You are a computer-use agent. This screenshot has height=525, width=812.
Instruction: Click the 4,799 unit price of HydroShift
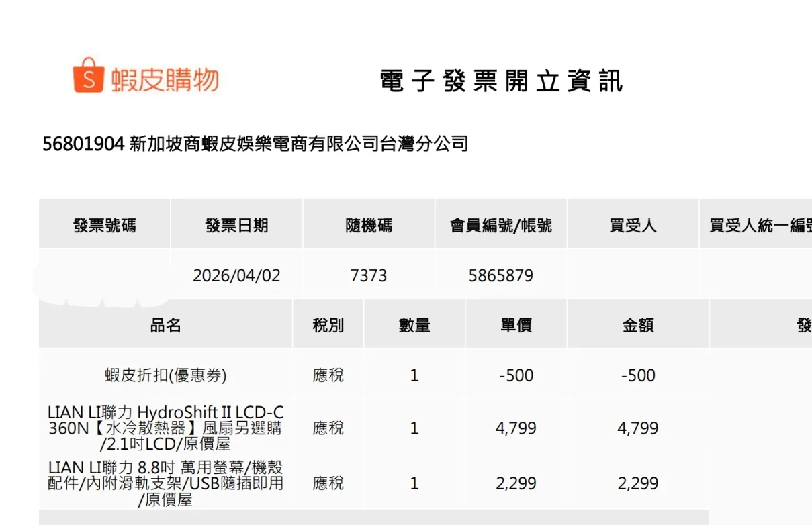coord(516,428)
